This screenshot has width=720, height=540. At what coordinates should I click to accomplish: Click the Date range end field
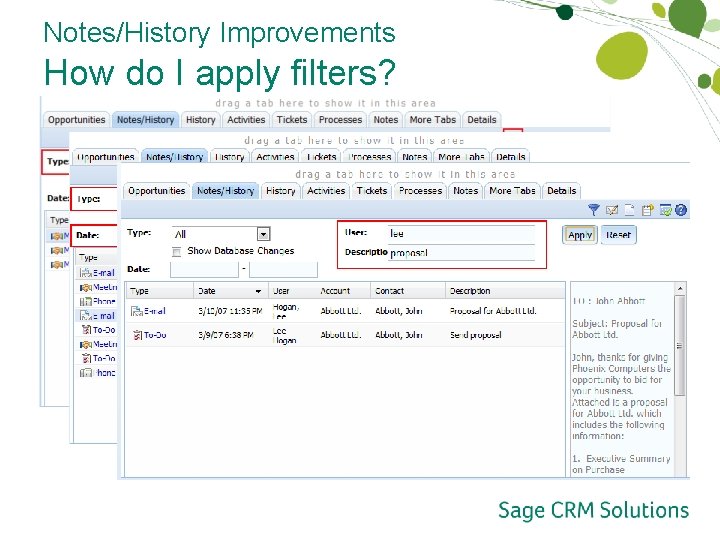pyautogui.click(x=283, y=270)
